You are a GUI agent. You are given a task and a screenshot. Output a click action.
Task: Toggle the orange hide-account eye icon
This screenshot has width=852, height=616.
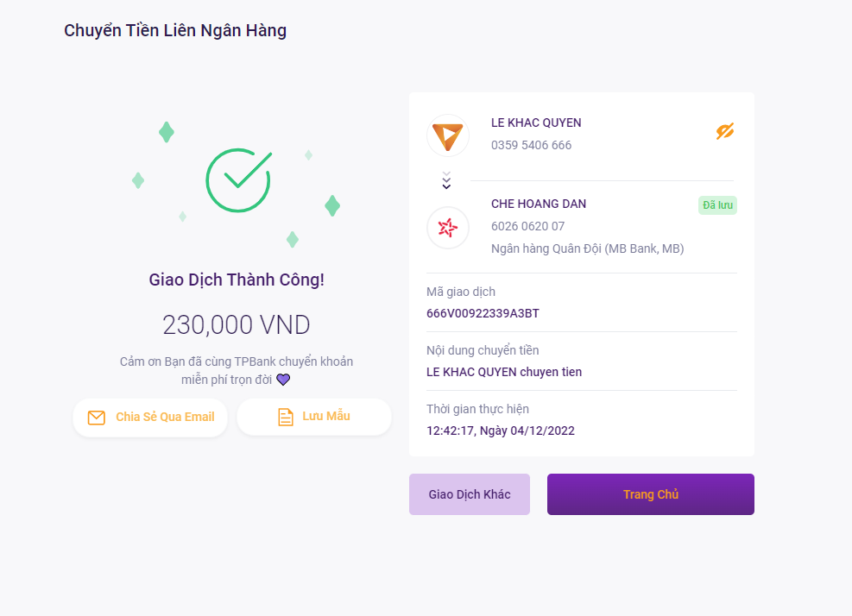coord(725,131)
